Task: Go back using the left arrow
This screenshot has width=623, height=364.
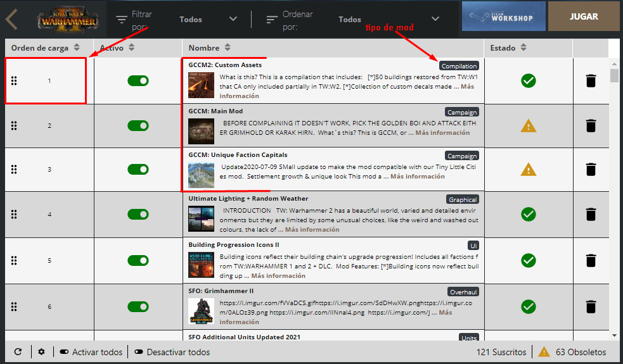Action: tap(11, 19)
